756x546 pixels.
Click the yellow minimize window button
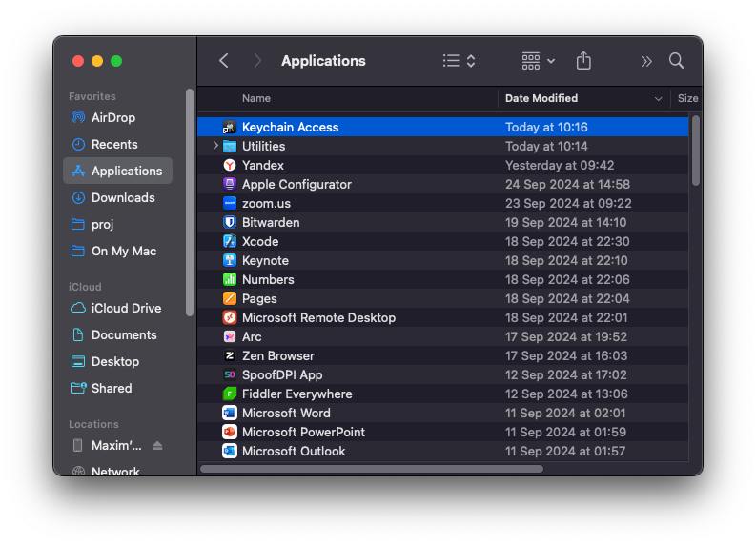point(97,61)
